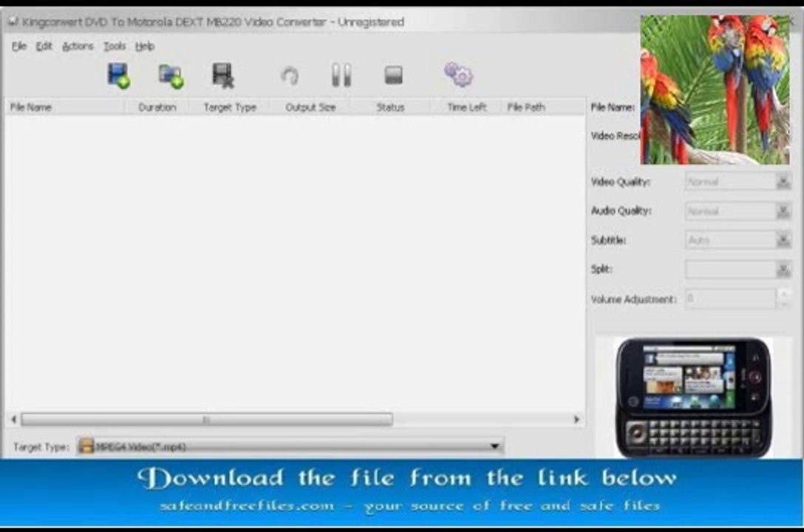Click the Start conversion toolbar icon
This screenshot has height=532, width=804.
tap(290, 76)
